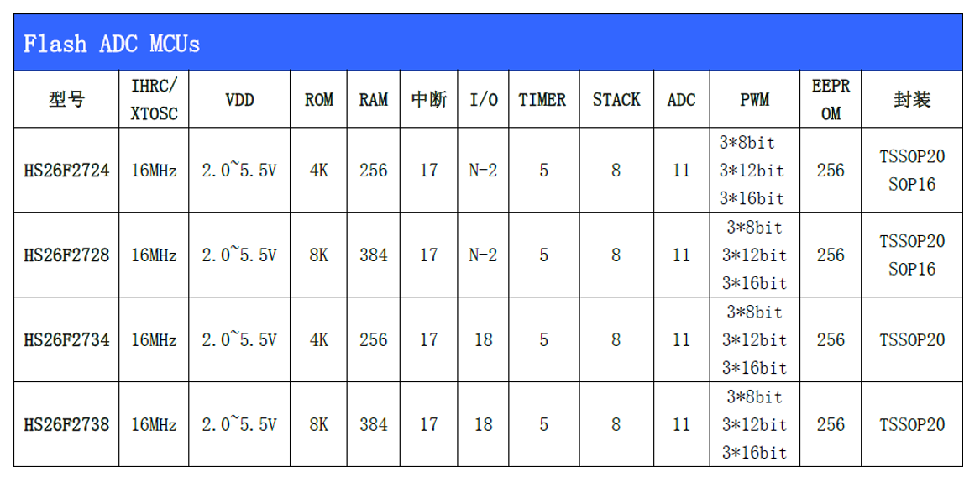Select the HS26F2738 model cell
The height and width of the screenshot is (483, 980).
coord(67,425)
